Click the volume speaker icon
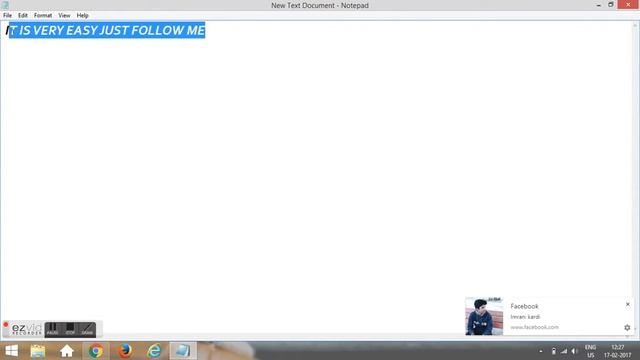Screen dimensions: 640x360 (x=574, y=351)
